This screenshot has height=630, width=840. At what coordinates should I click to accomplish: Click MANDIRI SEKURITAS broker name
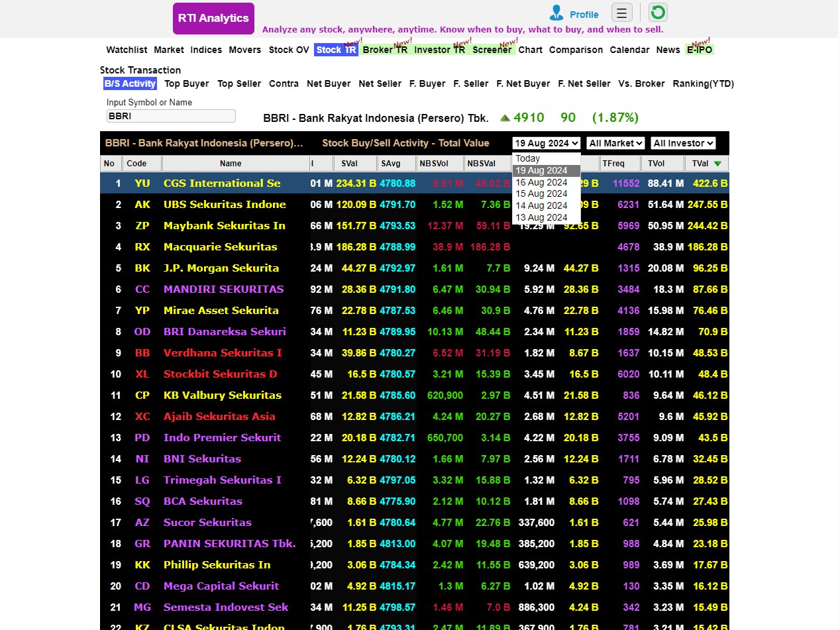point(223,289)
